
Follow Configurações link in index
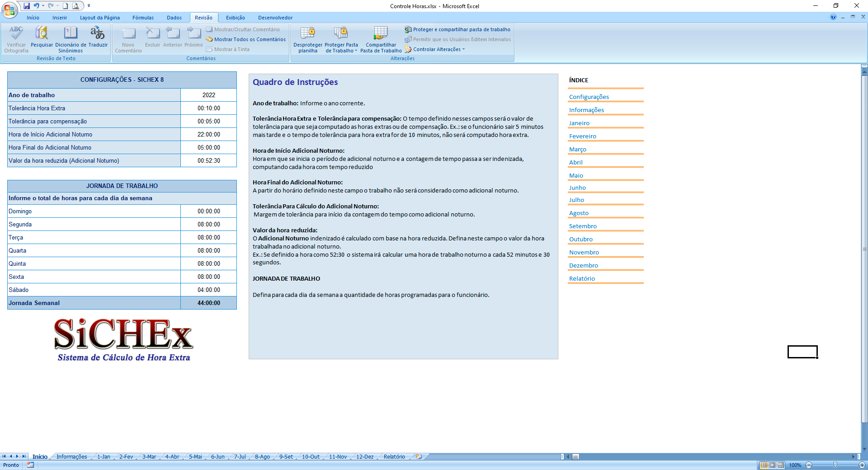click(x=589, y=97)
